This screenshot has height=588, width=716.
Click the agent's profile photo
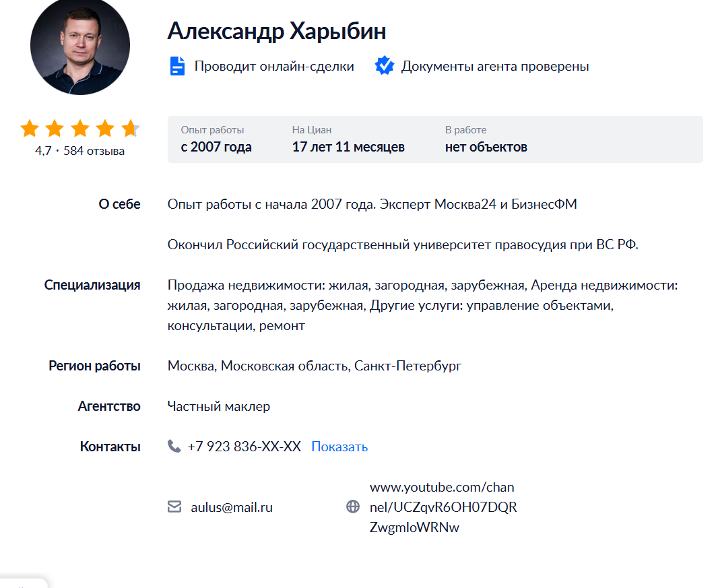(x=80, y=44)
